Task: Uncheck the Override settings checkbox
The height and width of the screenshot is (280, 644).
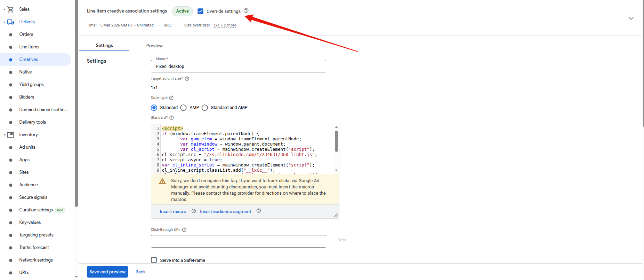Action: pos(201,11)
